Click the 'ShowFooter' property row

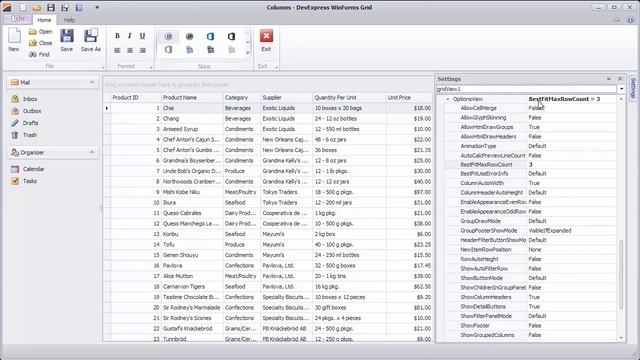(530, 325)
